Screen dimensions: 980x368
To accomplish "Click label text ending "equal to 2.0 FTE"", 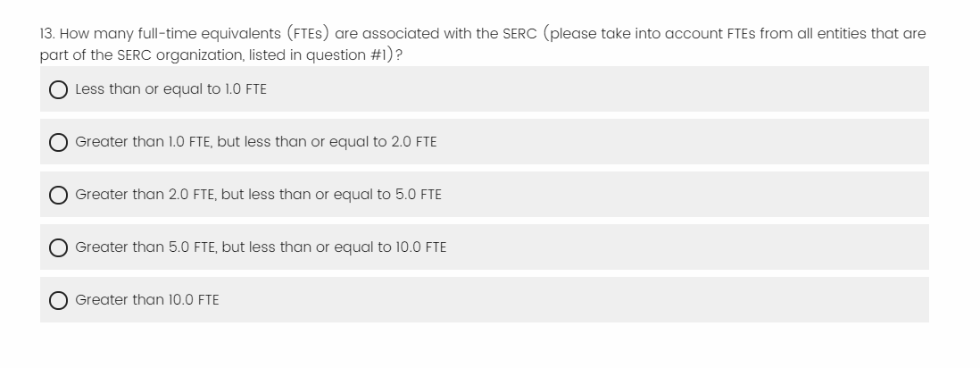I will coord(256,142).
